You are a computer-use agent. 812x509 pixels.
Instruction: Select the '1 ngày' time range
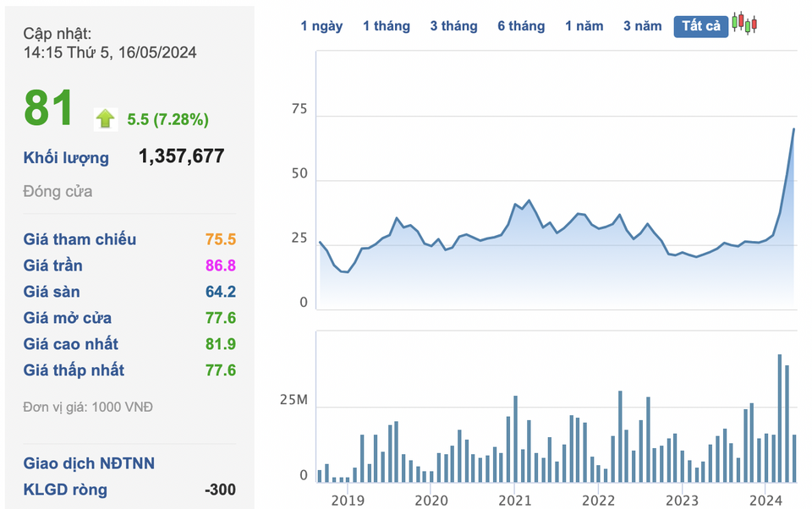(321, 26)
